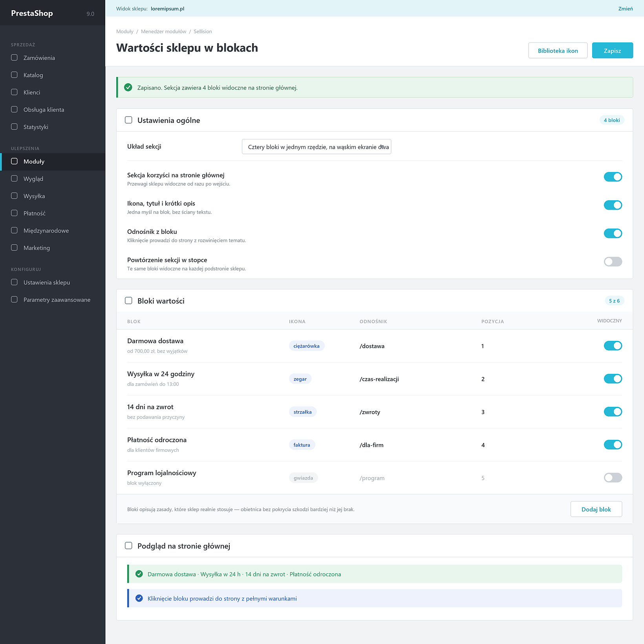Click the green checkmark in Zapisano alert
644x644 pixels.
[128, 88]
